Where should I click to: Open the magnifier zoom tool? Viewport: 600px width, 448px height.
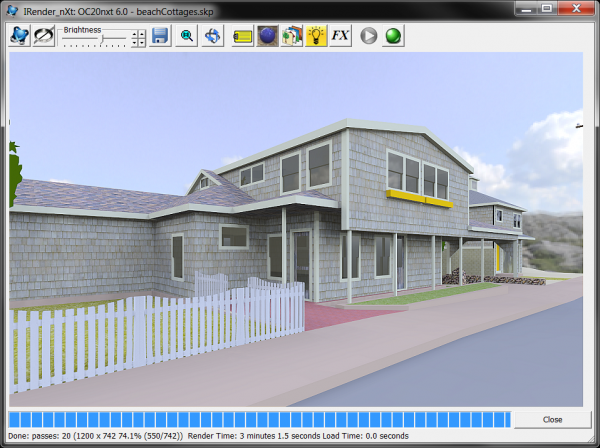coord(187,36)
